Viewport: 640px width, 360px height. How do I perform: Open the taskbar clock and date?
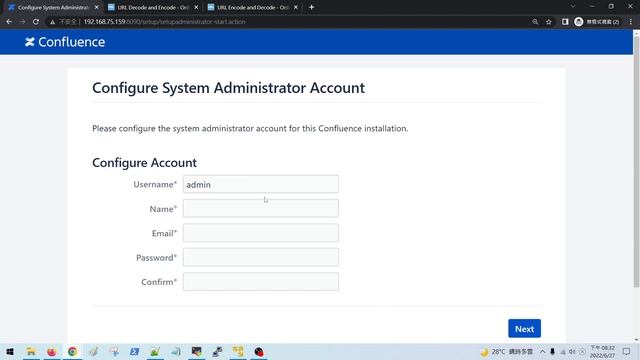(602, 351)
